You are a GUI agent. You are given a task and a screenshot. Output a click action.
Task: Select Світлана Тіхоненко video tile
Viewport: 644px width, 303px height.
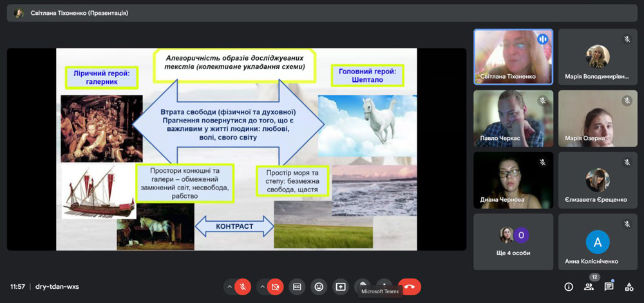(513, 56)
